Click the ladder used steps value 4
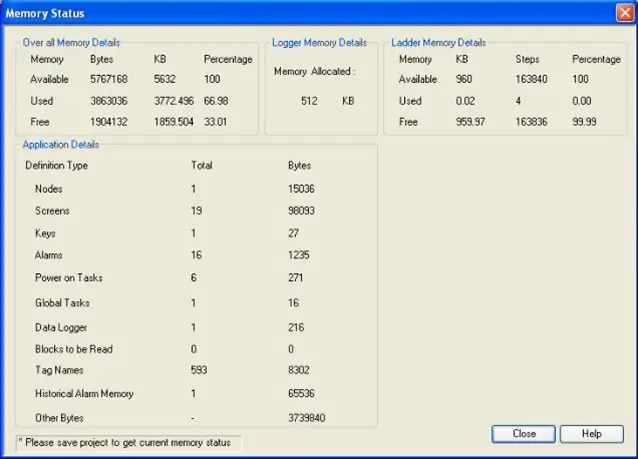 pos(518,101)
